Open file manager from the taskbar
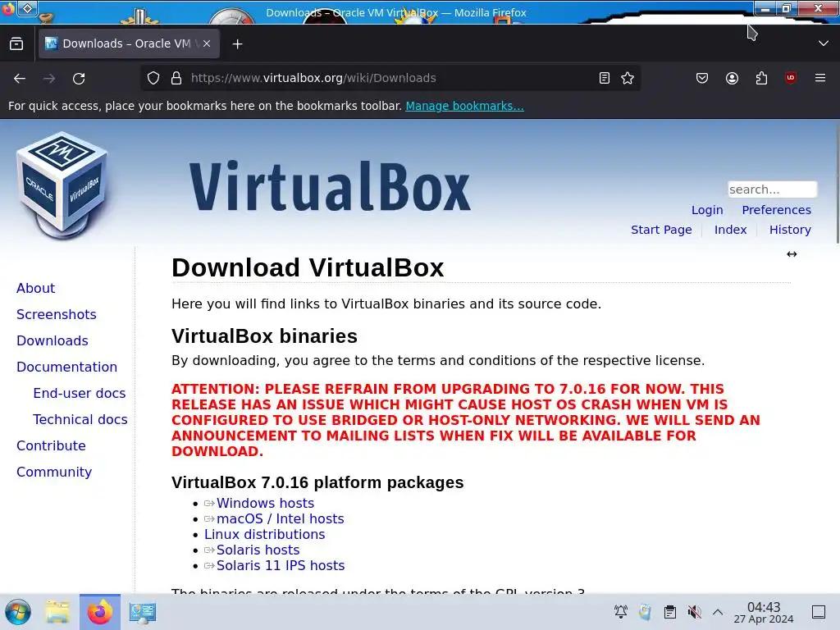This screenshot has height=630, width=840. pyautogui.click(x=57, y=612)
